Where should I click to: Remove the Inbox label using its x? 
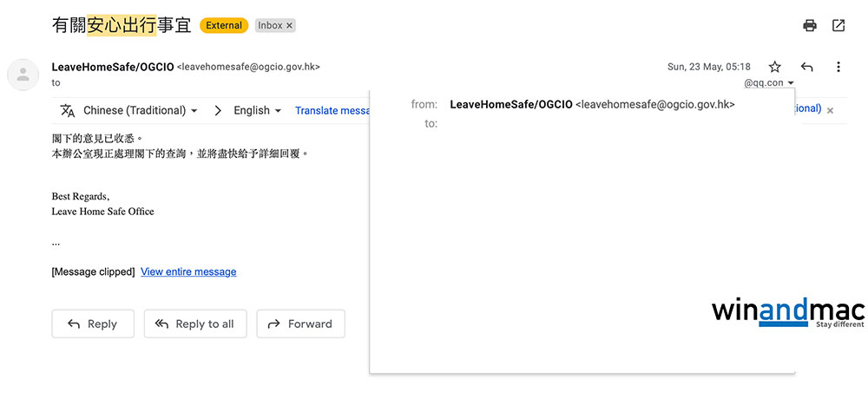(289, 26)
